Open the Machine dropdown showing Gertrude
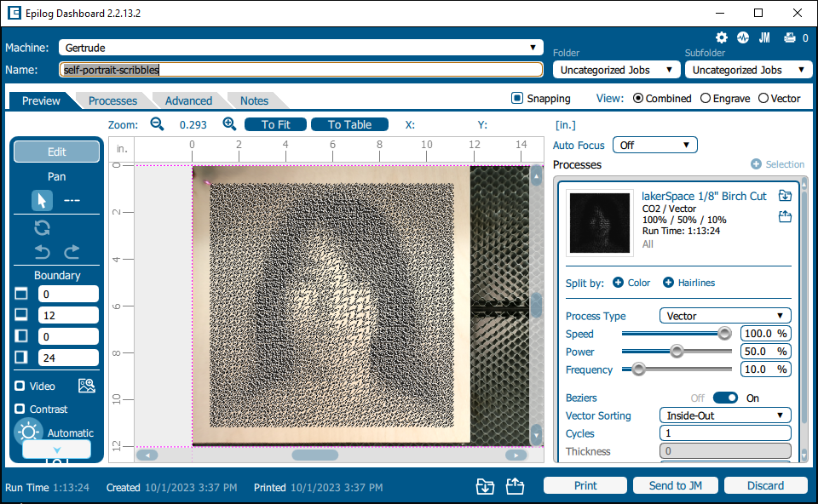This screenshot has height=504, width=818. click(x=301, y=48)
